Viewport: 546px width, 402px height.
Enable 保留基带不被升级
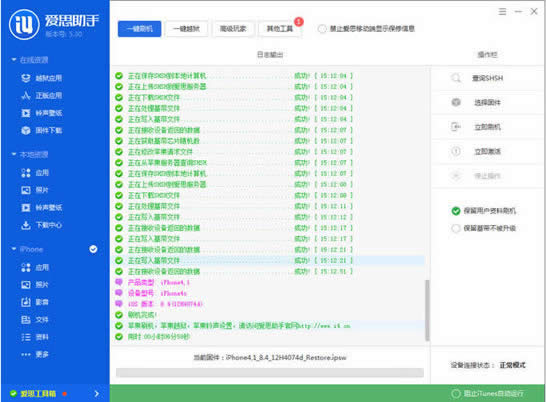point(455,229)
